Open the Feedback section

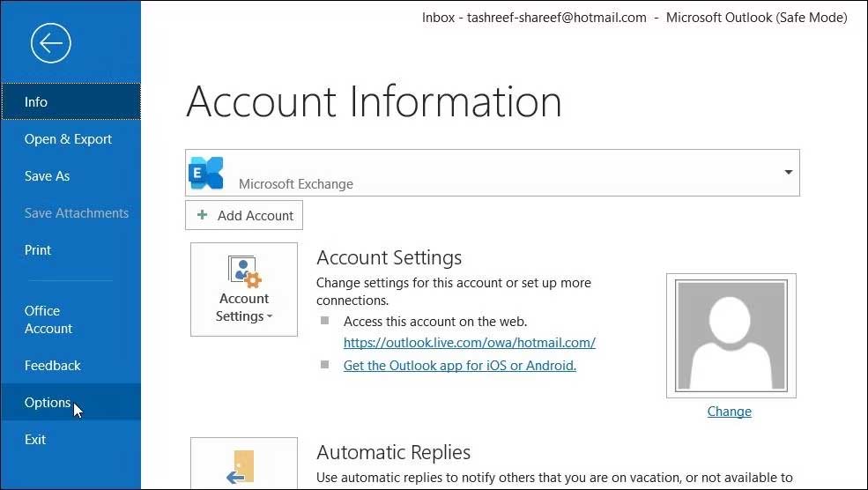pyautogui.click(x=52, y=366)
